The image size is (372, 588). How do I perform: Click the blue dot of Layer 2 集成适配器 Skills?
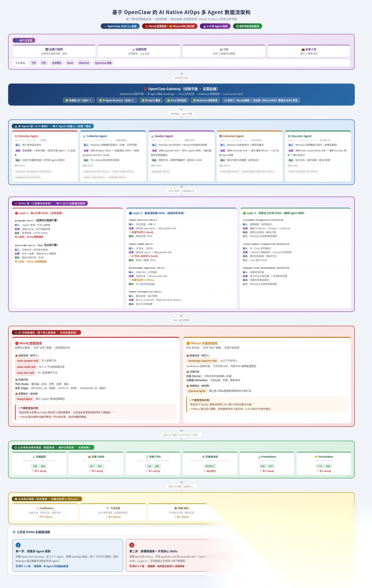pos(130,213)
